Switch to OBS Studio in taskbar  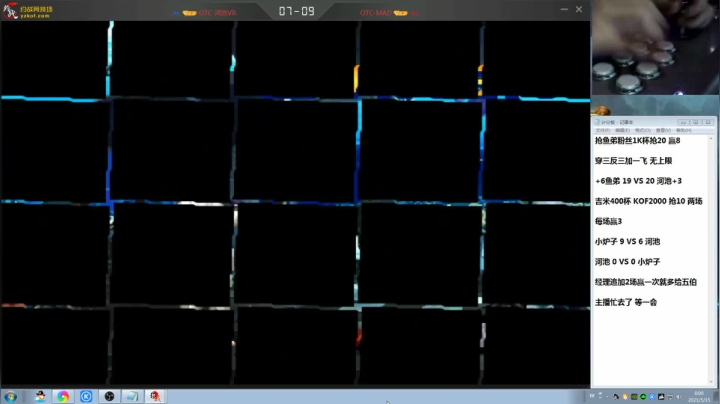tap(109, 396)
